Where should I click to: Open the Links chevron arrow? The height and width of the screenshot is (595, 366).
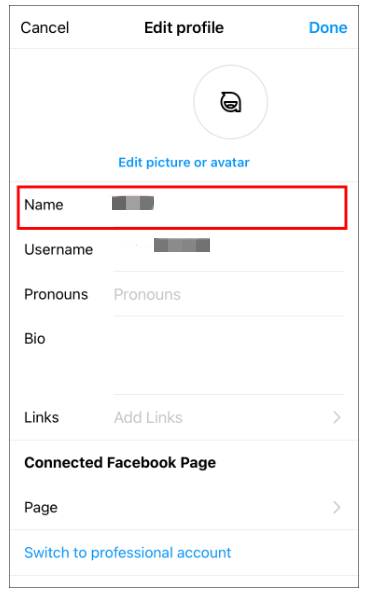click(x=336, y=417)
